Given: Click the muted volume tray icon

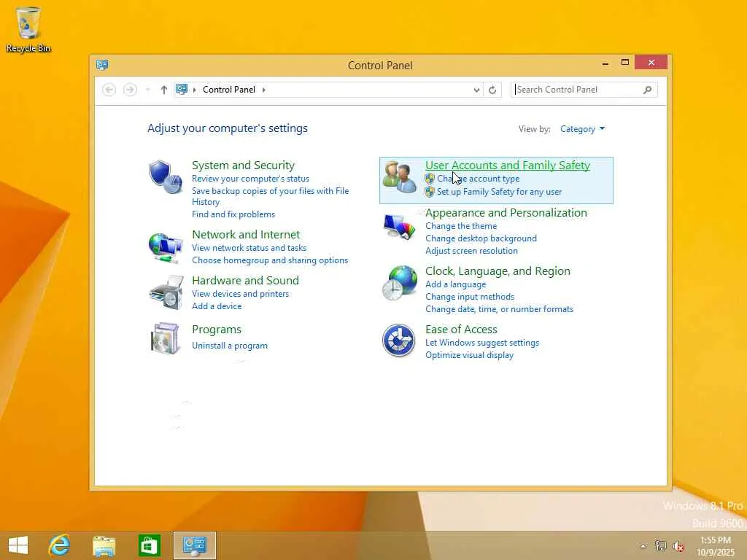Looking at the screenshot, I should [678, 545].
